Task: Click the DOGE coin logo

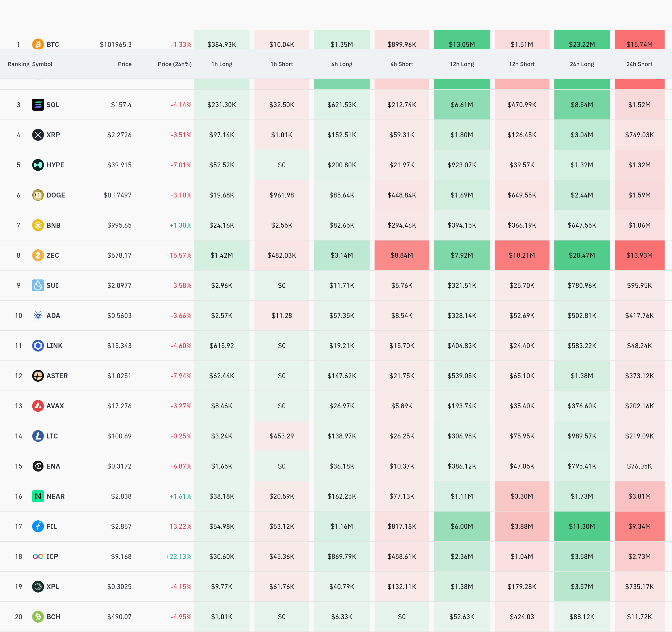Action: 38,195
